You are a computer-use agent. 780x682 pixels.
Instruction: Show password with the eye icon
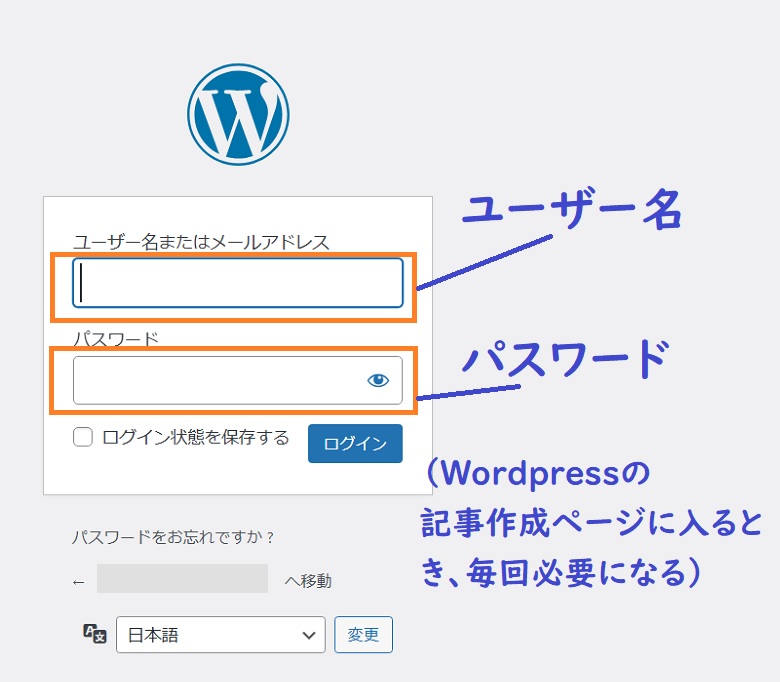[378, 381]
